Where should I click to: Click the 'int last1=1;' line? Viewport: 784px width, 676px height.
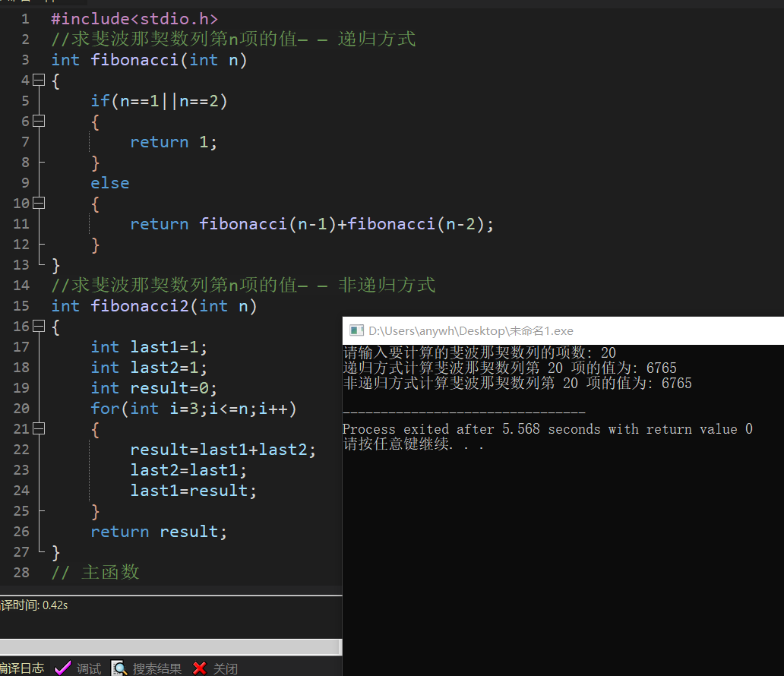pyautogui.click(x=148, y=347)
